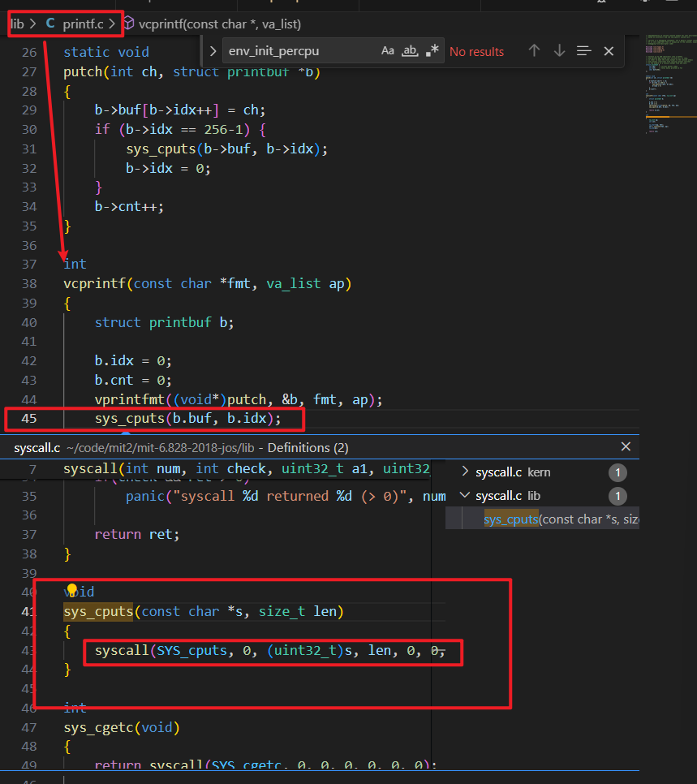Expand syscall.c kern definition group

(x=464, y=472)
